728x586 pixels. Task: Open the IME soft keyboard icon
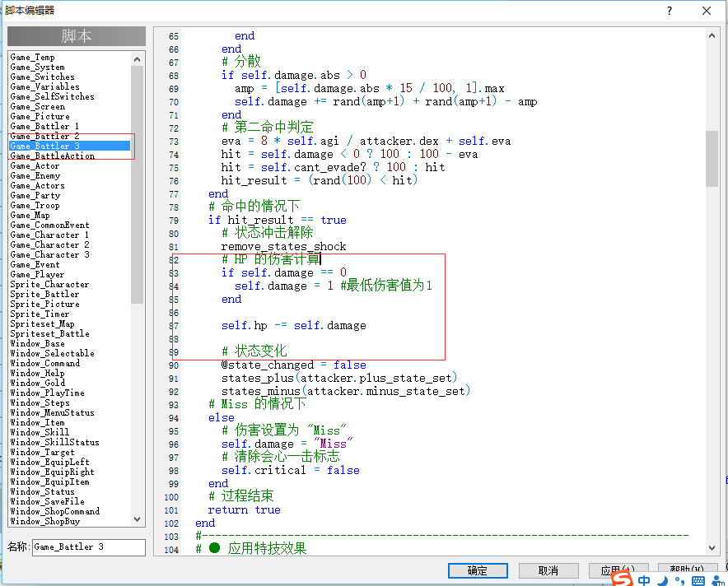(x=698, y=581)
